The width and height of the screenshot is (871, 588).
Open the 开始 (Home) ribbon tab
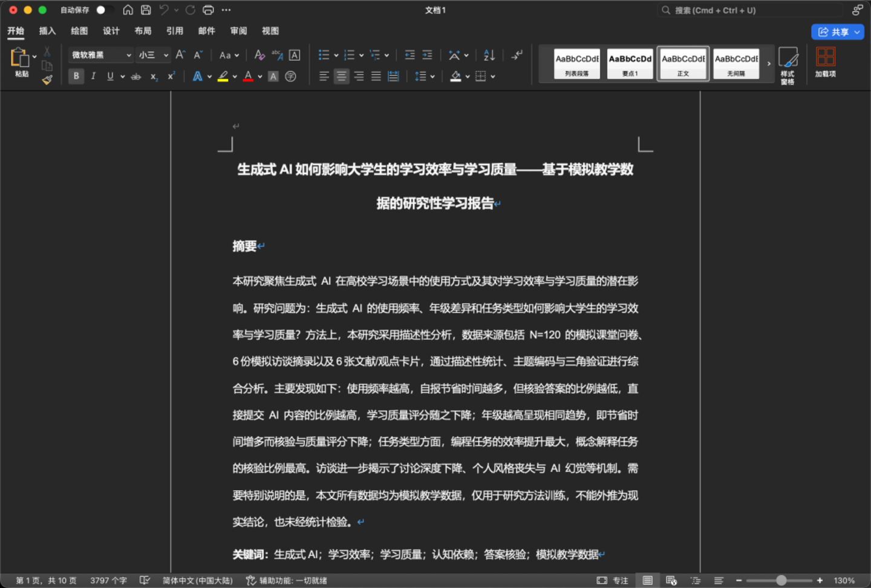point(16,31)
